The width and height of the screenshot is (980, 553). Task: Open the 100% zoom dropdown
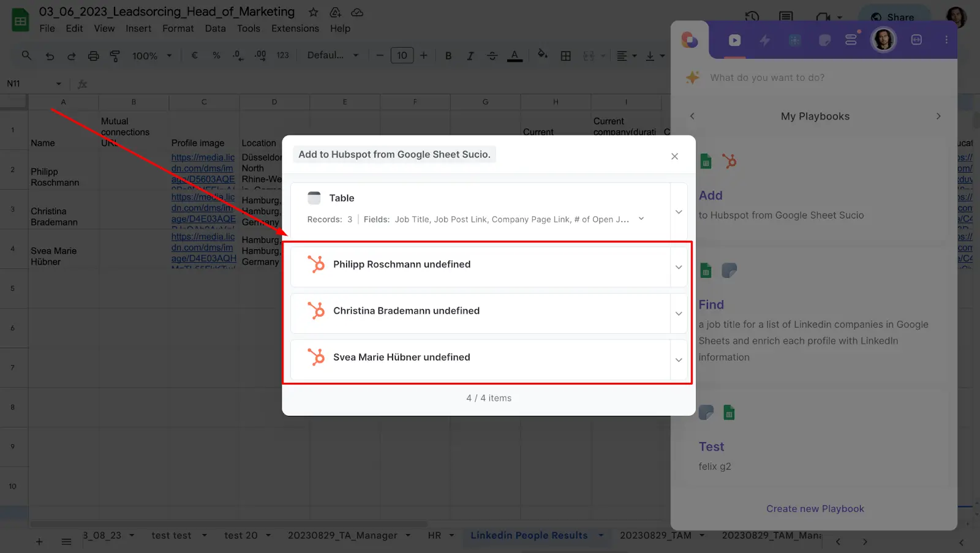(x=152, y=56)
